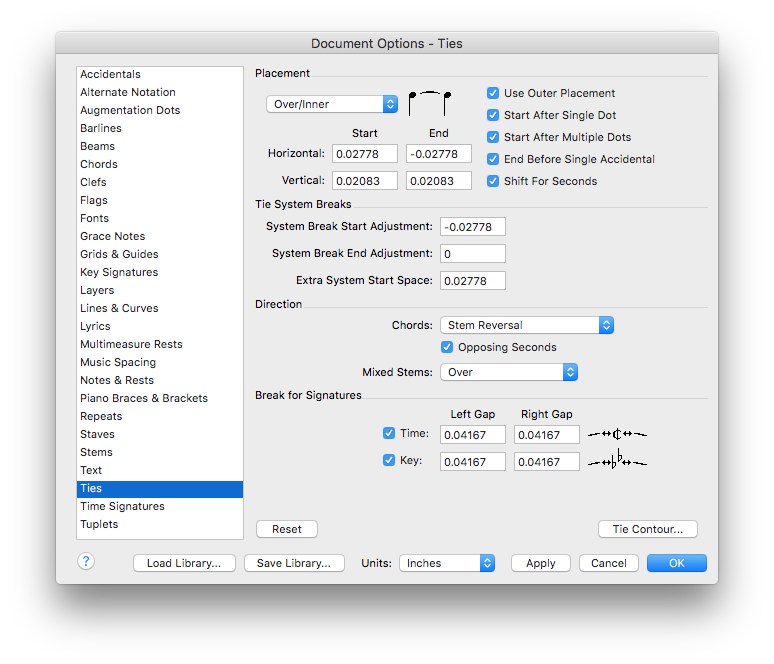Click Horizontal Start field 0.02778
This screenshot has height=664, width=774.
tap(365, 154)
